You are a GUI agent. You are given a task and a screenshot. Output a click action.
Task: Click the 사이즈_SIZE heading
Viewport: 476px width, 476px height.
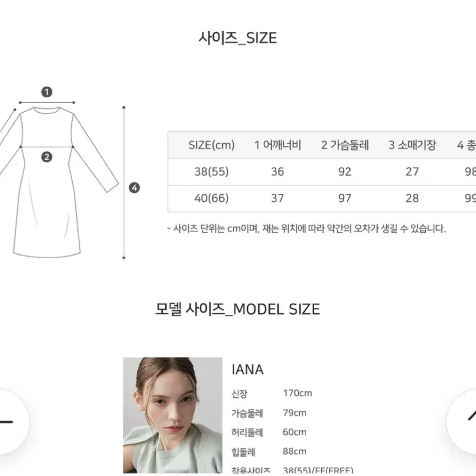point(237,38)
